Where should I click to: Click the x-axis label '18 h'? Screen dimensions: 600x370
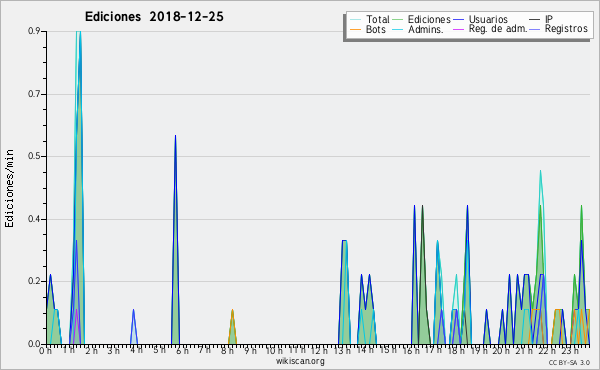456,351
